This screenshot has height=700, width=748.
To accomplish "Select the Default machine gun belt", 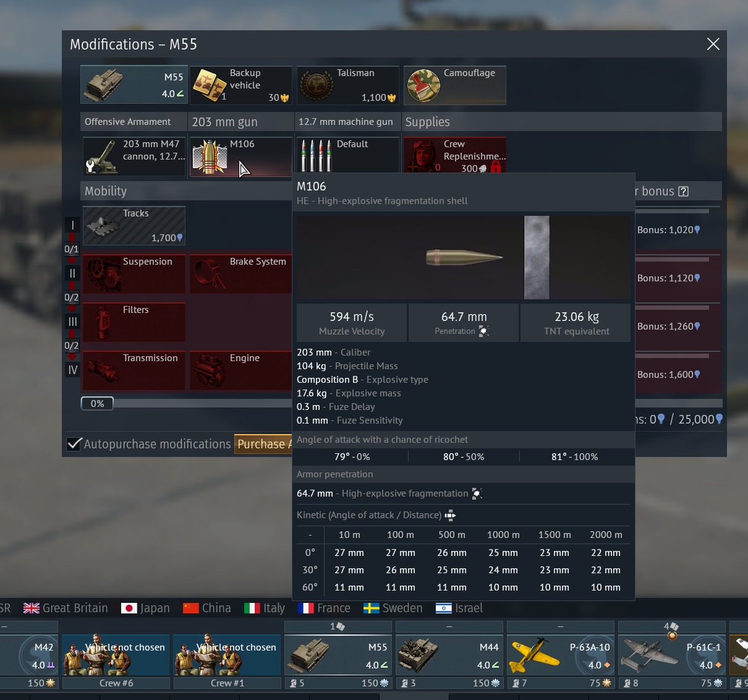I will point(348,155).
